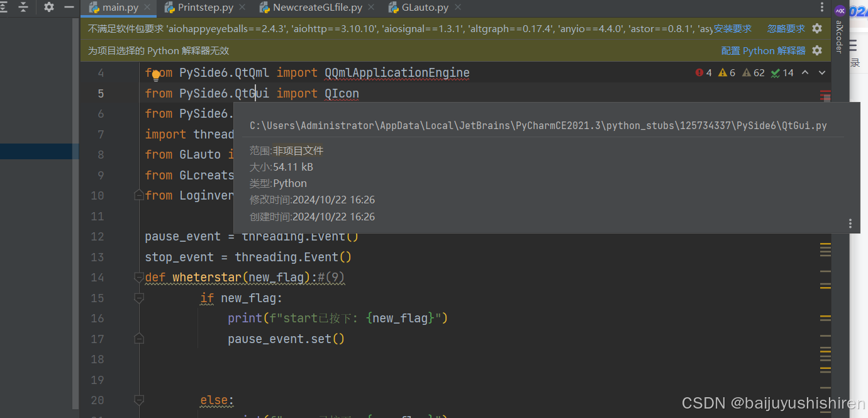Click the QtGui.py file path in tooltip
Screen dimensions: 868x418
[538, 125]
